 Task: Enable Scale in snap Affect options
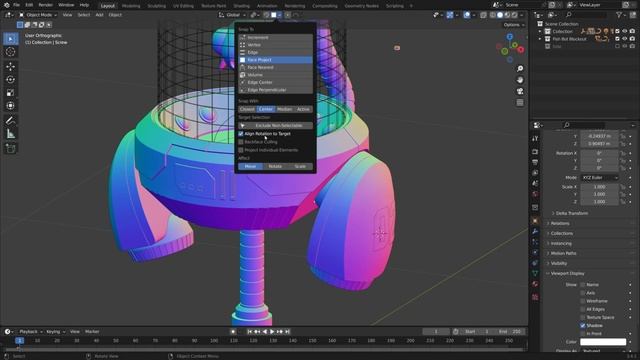(300, 167)
